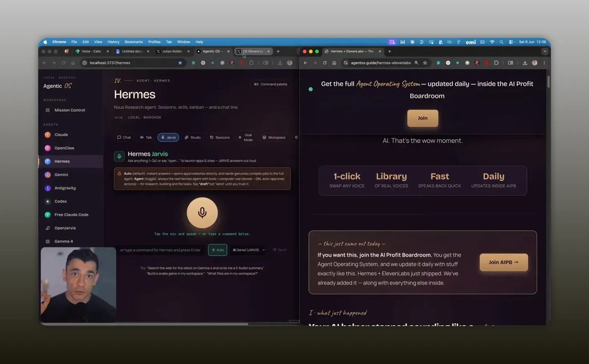Open extensions puzzle icon in right window
589x364 pixels.
pos(496,63)
